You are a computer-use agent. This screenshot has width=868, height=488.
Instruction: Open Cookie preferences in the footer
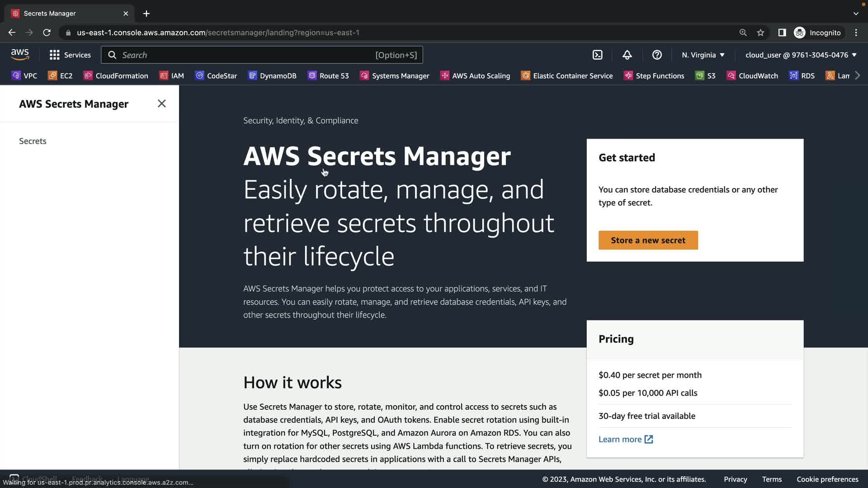[x=827, y=479]
